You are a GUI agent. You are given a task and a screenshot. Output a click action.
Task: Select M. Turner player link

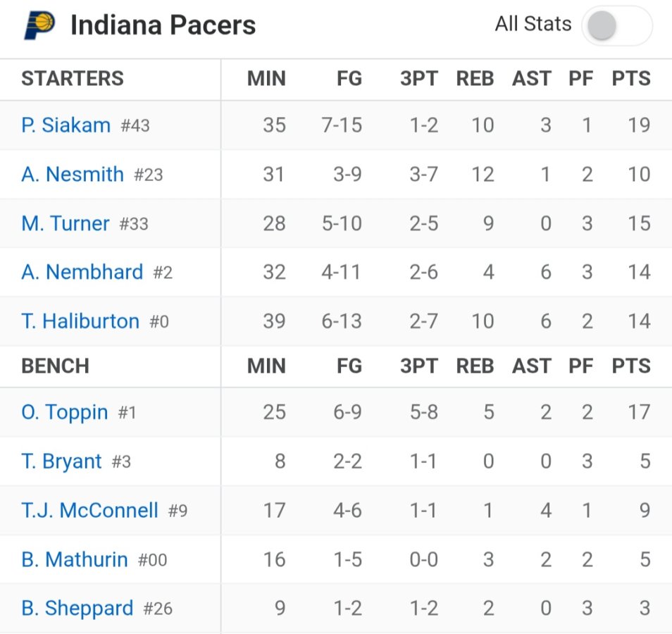tap(66, 223)
